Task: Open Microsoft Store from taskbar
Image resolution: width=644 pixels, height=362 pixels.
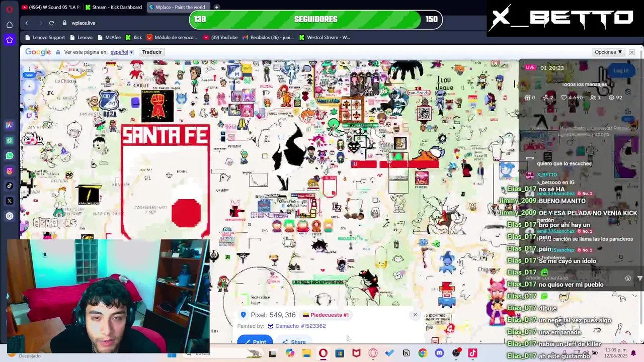Action: coord(340,353)
